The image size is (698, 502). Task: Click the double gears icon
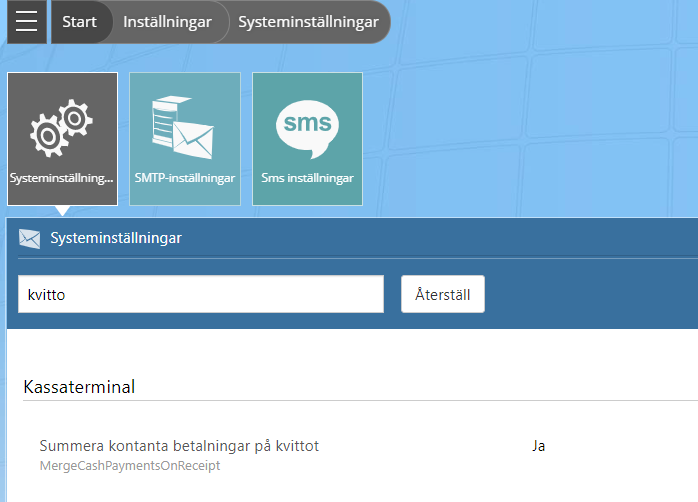61,128
